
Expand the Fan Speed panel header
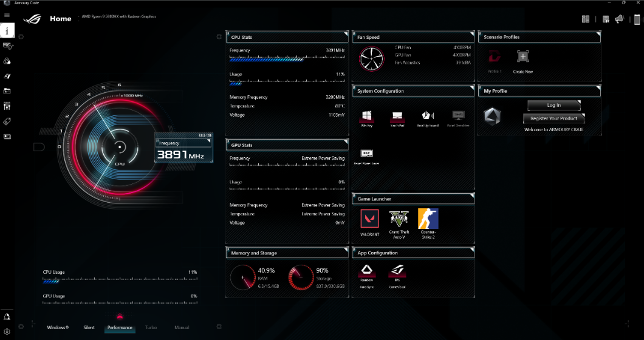pyautogui.click(x=413, y=37)
